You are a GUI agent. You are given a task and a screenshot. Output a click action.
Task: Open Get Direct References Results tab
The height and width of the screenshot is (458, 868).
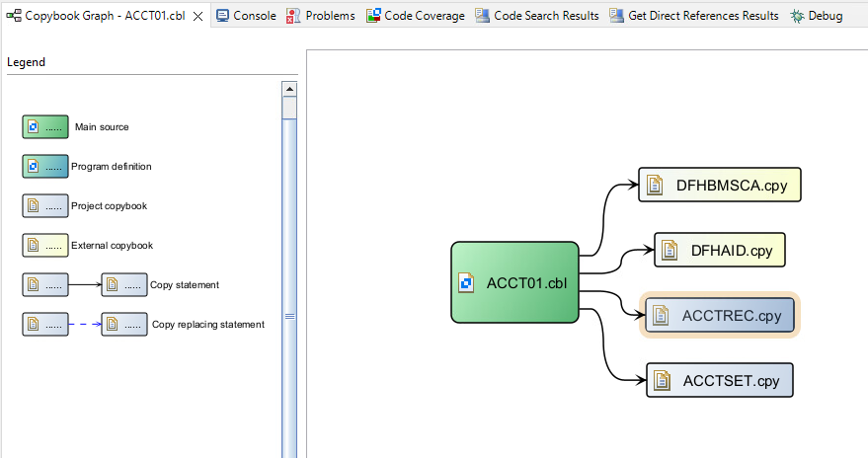[693, 16]
